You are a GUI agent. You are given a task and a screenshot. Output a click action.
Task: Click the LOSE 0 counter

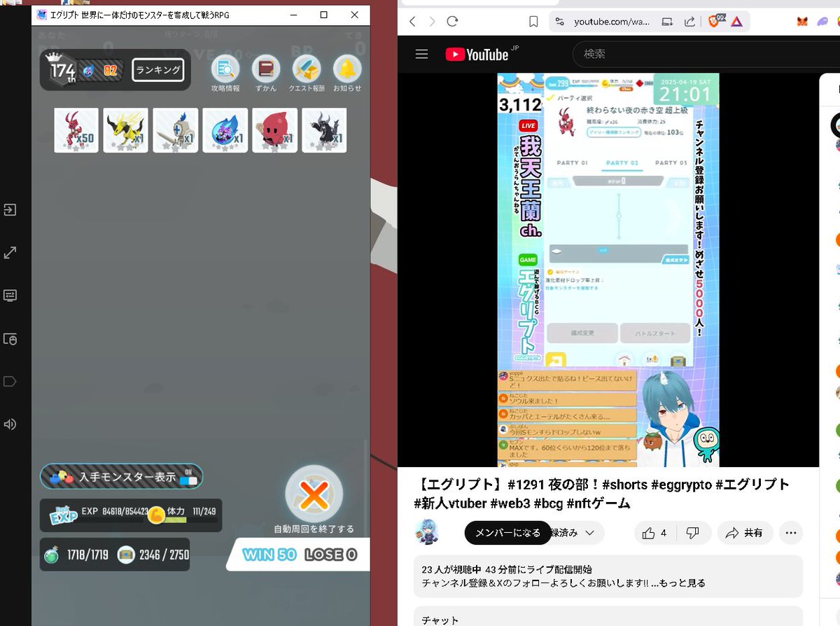331,555
